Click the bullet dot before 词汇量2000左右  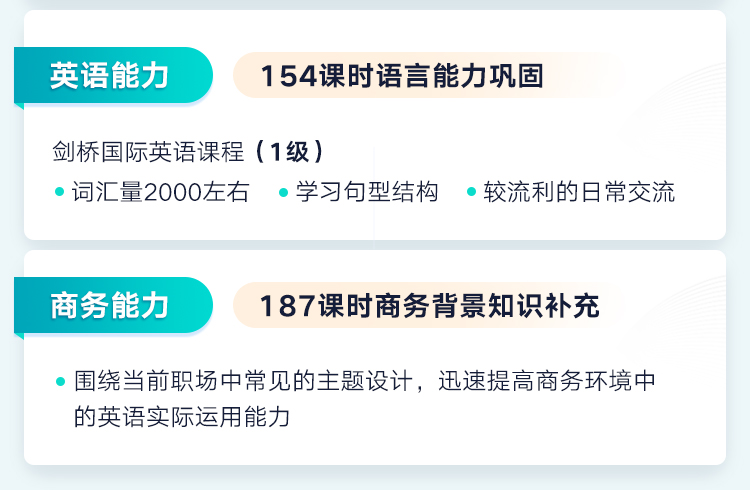tap(60, 192)
